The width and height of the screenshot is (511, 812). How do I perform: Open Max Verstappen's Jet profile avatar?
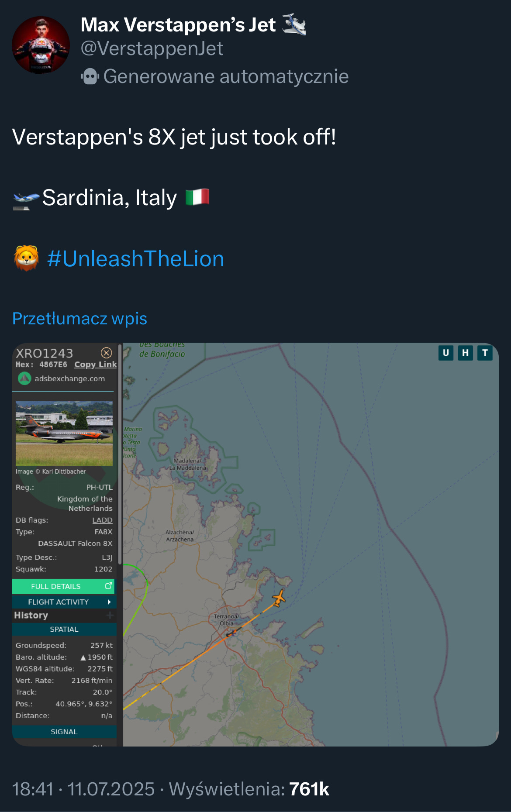41,45
